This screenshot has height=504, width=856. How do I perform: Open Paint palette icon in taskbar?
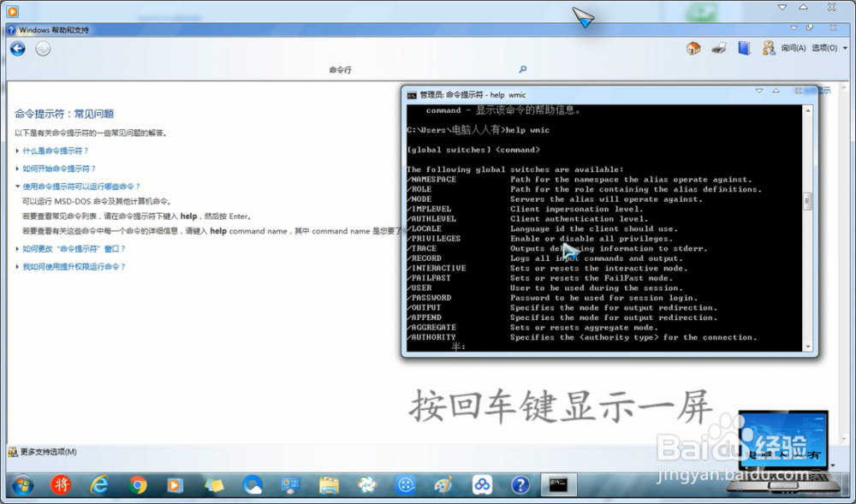[x=443, y=484]
